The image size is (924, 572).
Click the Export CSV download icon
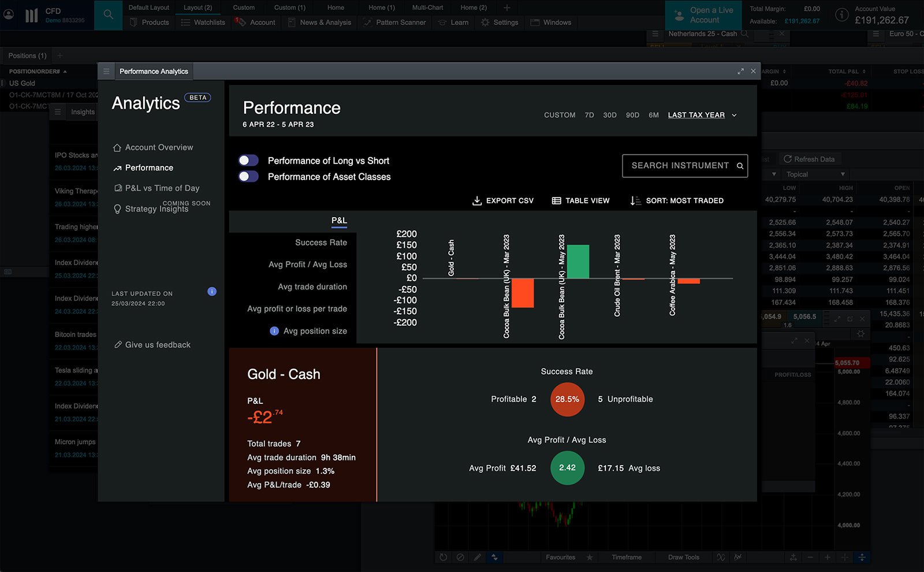click(x=477, y=200)
